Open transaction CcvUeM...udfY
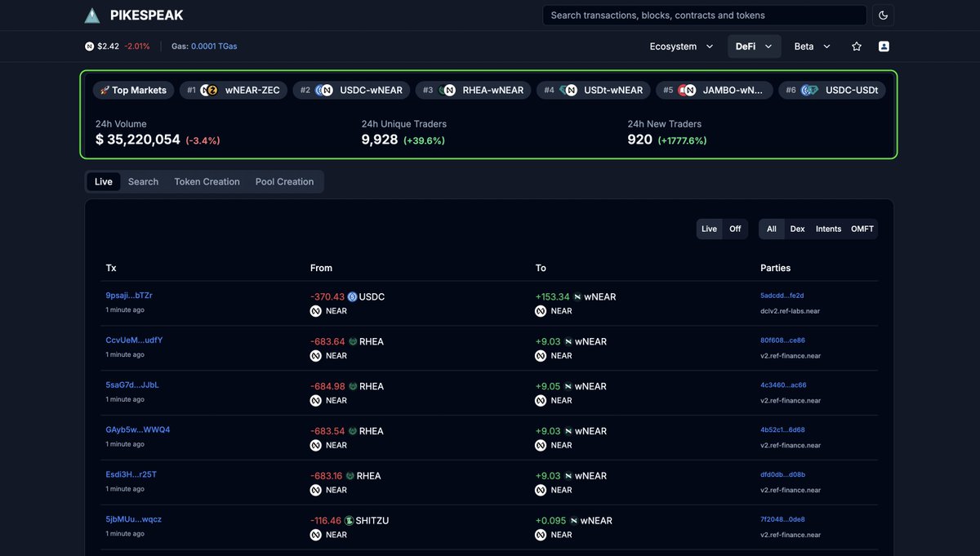Viewport: 980px width, 556px height. 134,340
